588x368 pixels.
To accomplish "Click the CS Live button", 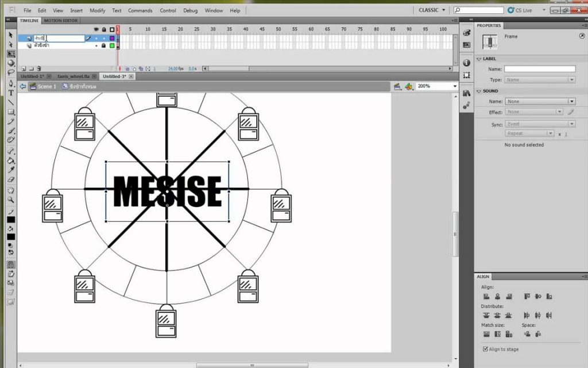I will [x=520, y=10].
